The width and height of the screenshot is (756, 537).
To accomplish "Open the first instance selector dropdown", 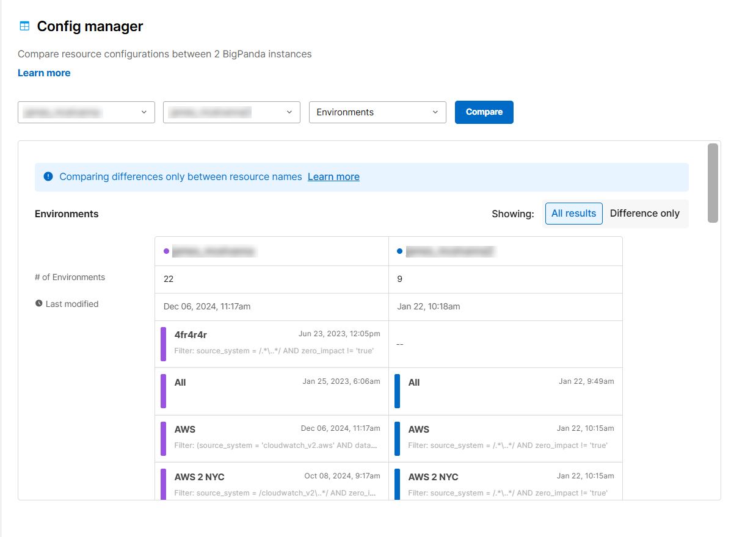I will tap(85, 112).
